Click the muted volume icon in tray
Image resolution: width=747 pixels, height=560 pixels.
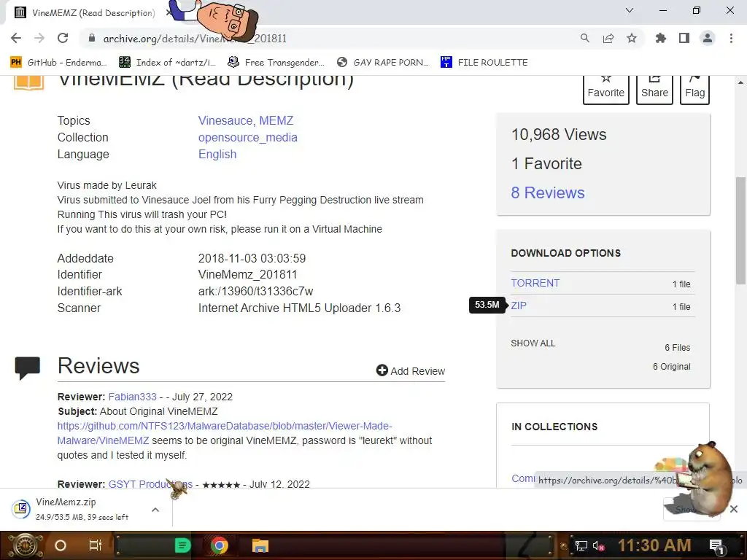[598, 545]
